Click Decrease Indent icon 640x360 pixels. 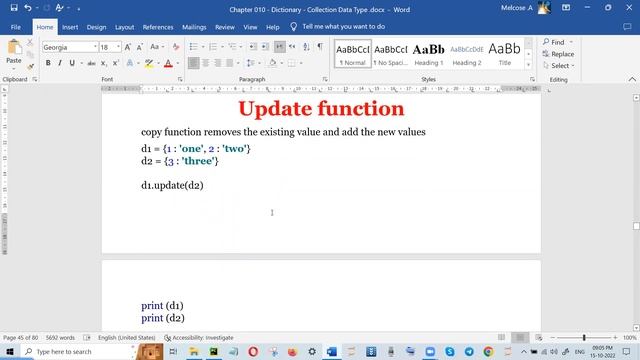(x=253, y=47)
